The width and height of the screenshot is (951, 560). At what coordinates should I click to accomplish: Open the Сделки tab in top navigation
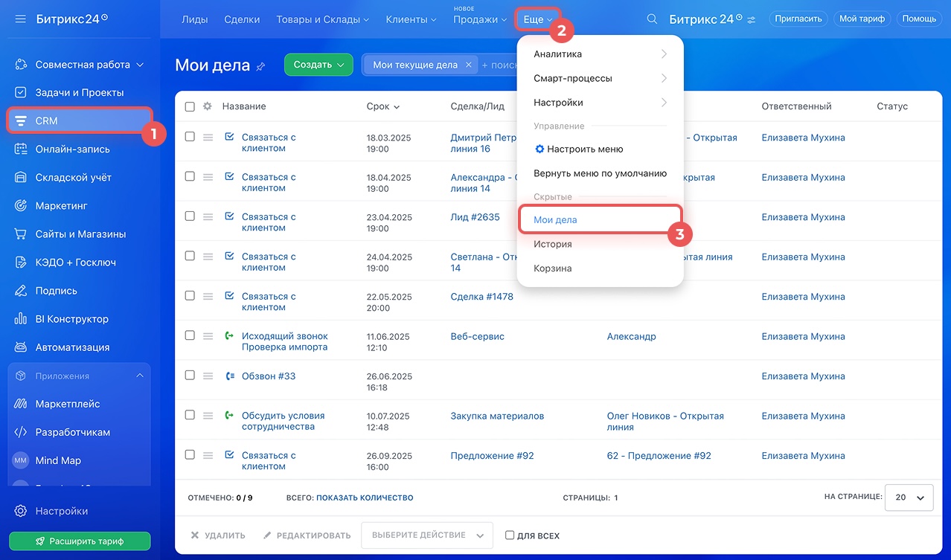pyautogui.click(x=242, y=19)
